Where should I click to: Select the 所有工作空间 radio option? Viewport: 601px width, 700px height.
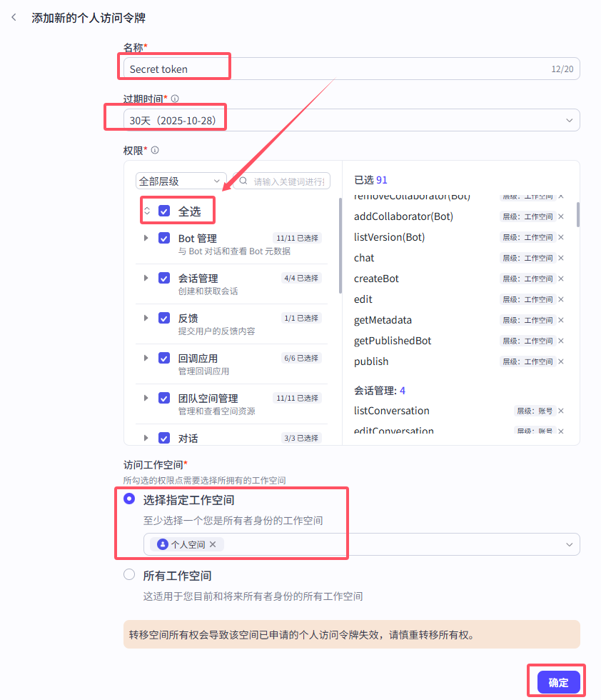click(129, 574)
